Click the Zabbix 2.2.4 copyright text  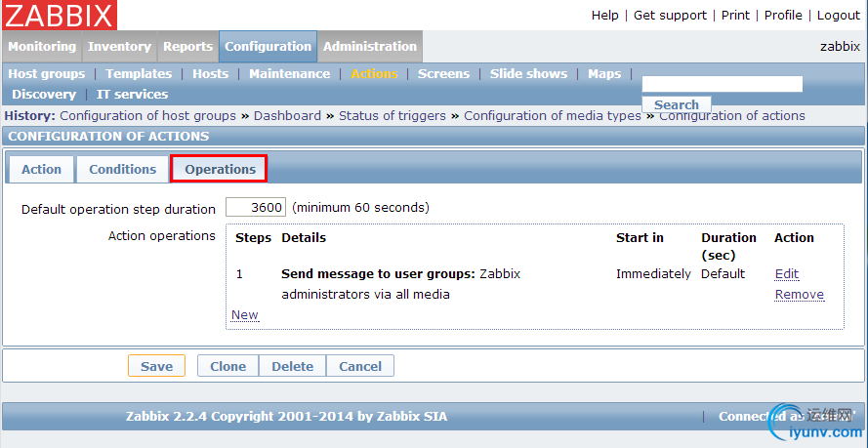tap(287, 417)
